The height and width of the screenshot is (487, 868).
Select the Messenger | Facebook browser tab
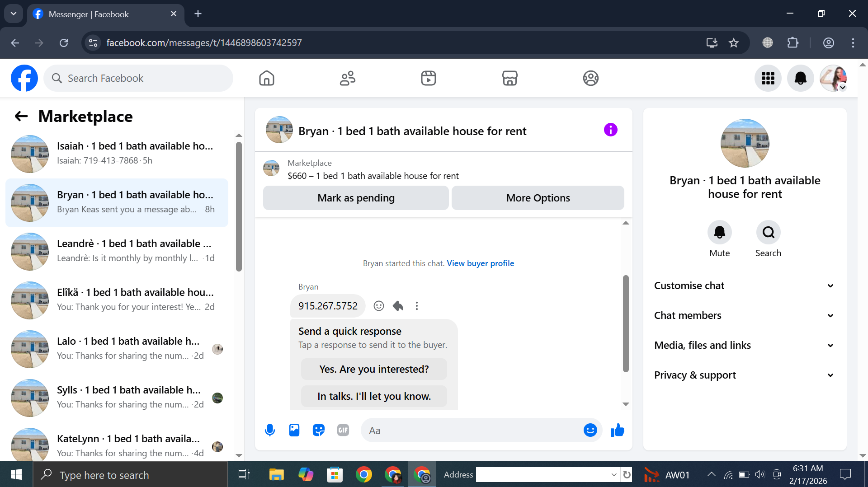pos(106,14)
